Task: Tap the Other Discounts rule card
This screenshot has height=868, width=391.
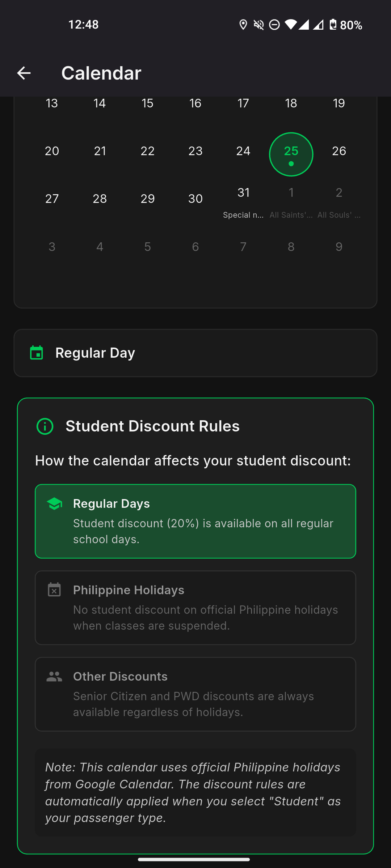Action: click(195, 694)
